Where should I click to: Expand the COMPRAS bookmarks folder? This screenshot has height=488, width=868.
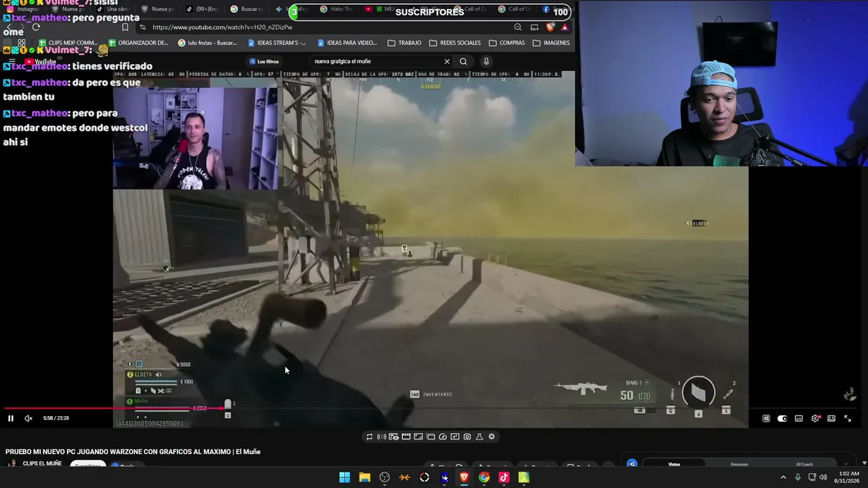pyautogui.click(x=507, y=43)
